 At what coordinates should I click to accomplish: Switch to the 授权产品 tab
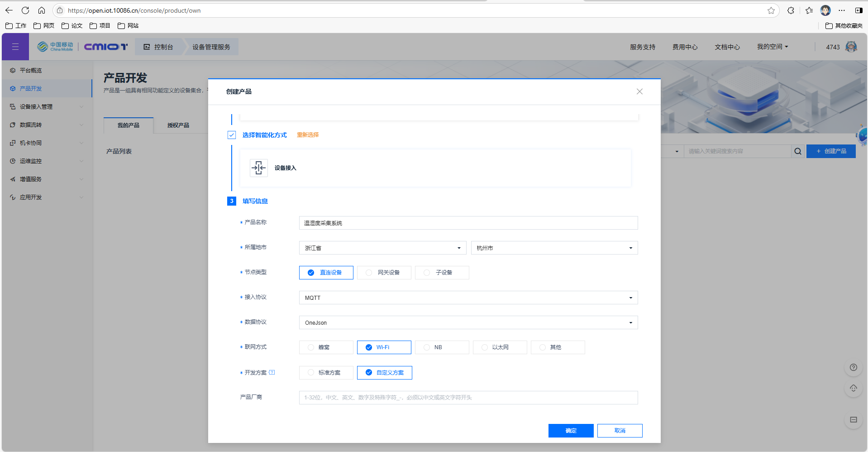[179, 125]
